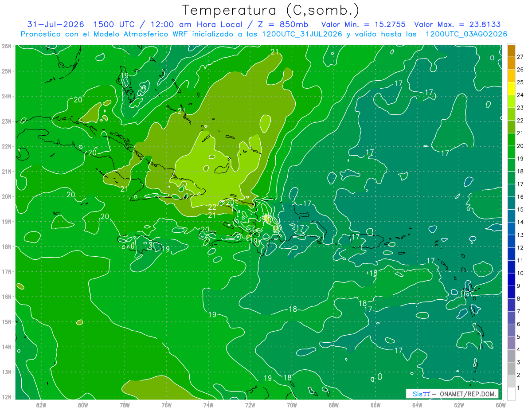Click the '24N' latitude axis label
Screen dimensions: 532x411
[7, 96]
